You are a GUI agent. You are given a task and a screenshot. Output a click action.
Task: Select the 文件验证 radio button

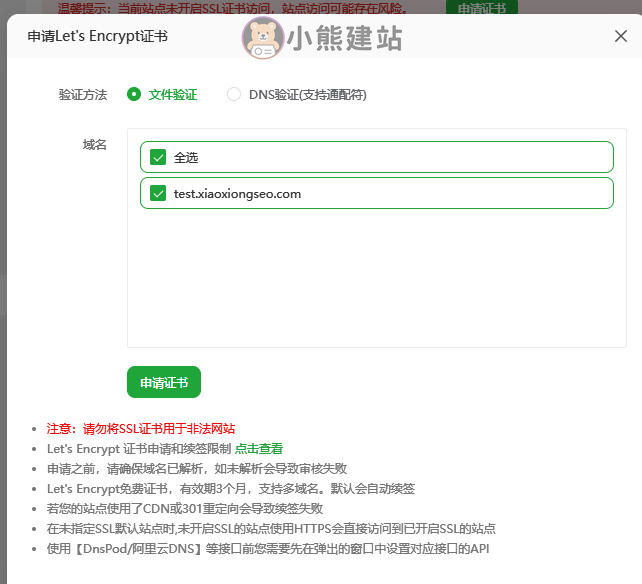click(x=134, y=95)
